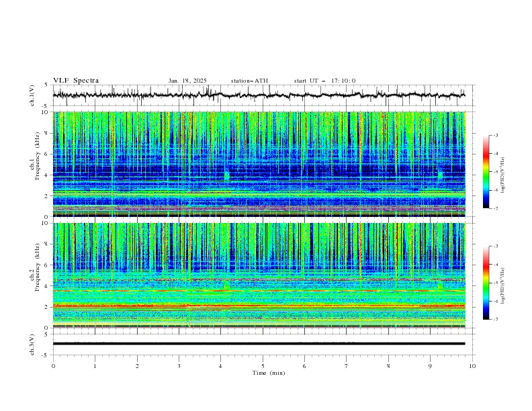This screenshot has height=411, width=532.
Task: Click the '-4' label on ch.2 color bar
Action: click(495, 265)
